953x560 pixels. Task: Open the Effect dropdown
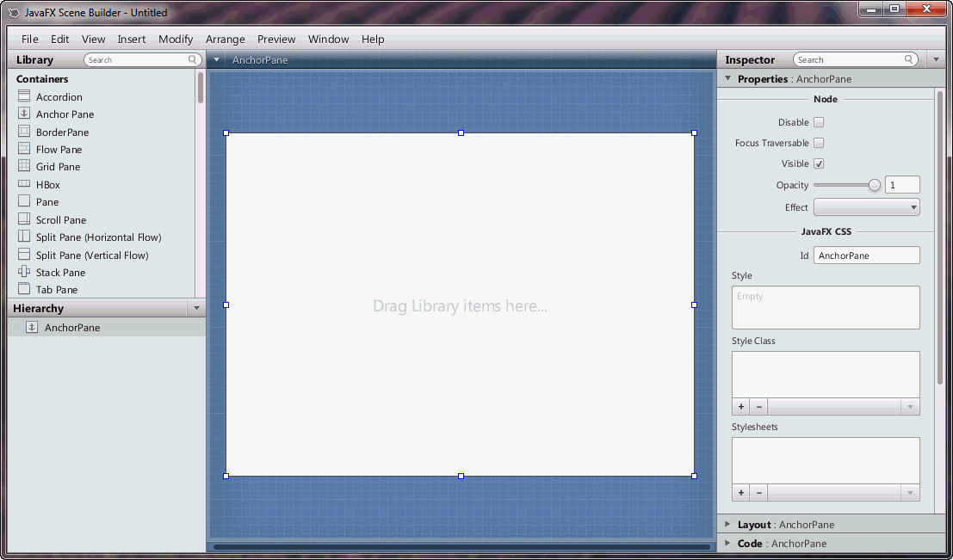point(866,206)
